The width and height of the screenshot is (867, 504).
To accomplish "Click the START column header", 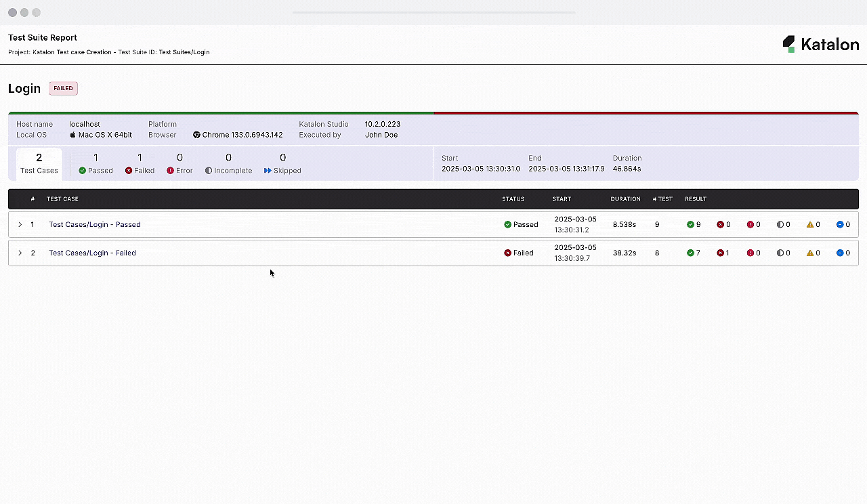I will [x=562, y=199].
